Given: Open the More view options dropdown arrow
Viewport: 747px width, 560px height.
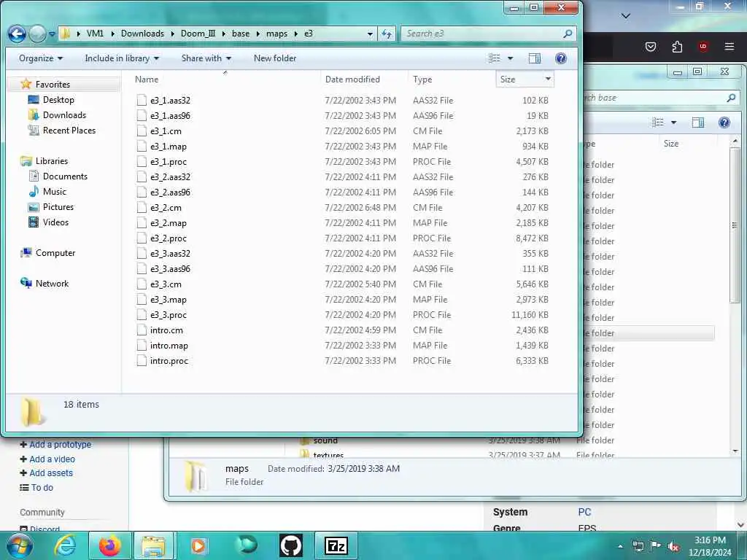Looking at the screenshot, I should click(x=510, y=58).
